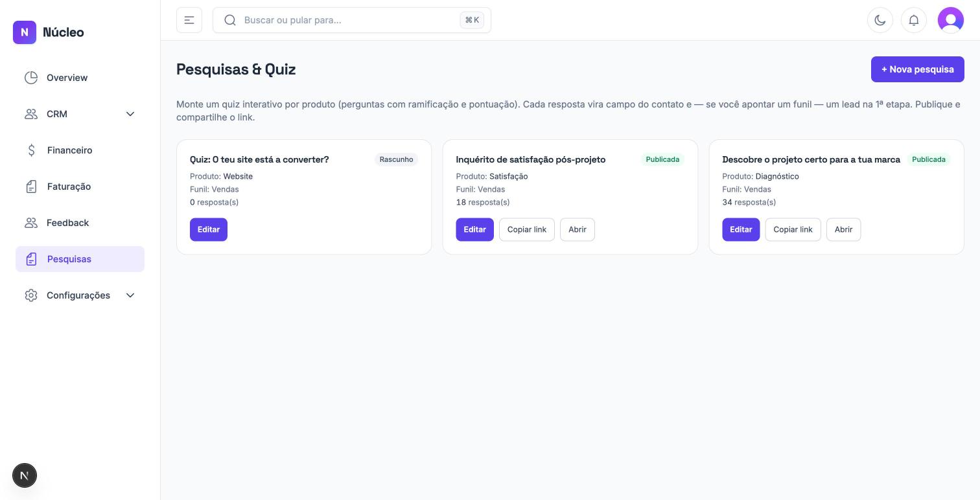Viewport: 980px width, 500px height.
Task: Expand the CRM submenu chevron
Action: 130,114
